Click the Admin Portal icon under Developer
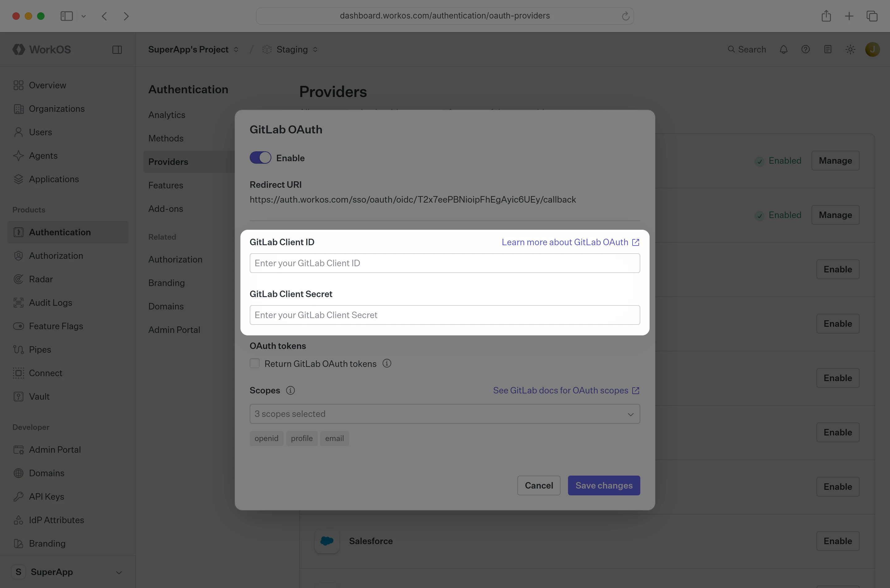This screenshot has height=588, width=890. (18, 450)
